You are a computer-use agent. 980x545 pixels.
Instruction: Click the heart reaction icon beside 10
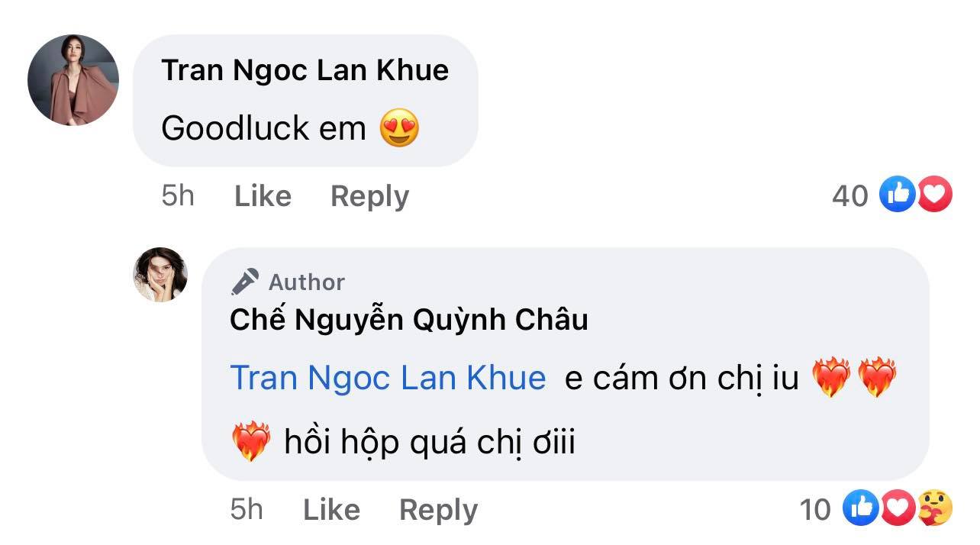pos(897,508)
